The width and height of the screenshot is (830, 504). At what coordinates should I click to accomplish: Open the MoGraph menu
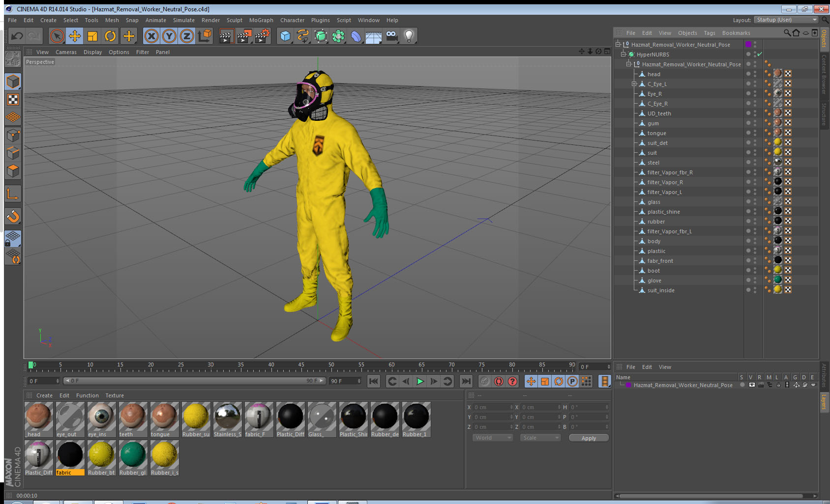pos(261,20)
